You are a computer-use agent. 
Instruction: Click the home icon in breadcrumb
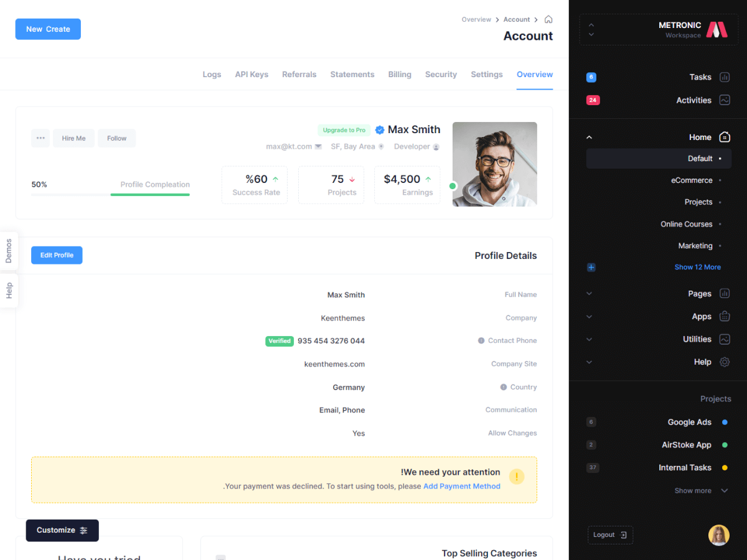click(548, 19)
